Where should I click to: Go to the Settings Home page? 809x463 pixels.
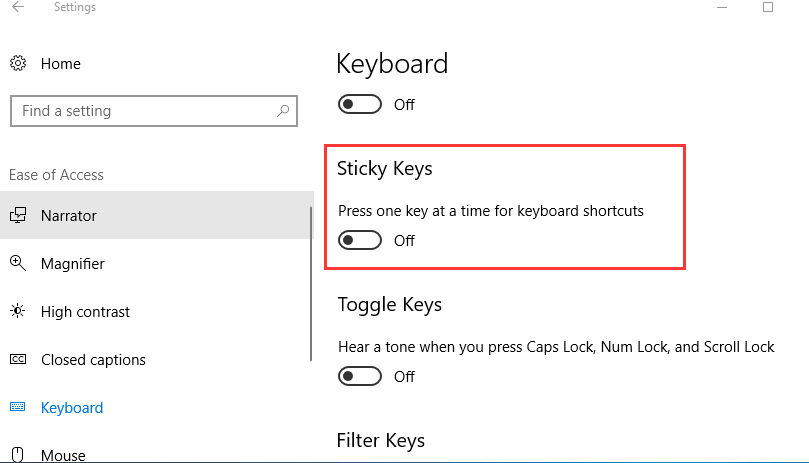point(60,64)
